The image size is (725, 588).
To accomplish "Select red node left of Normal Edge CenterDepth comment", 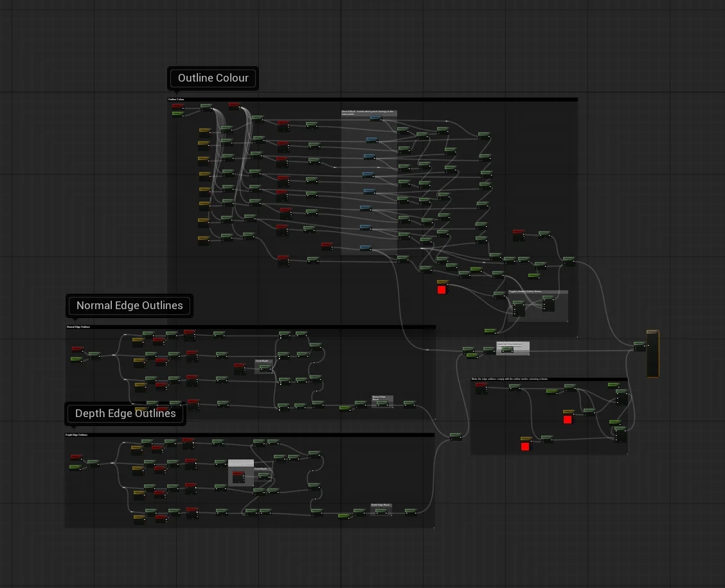I will point(240,368).
